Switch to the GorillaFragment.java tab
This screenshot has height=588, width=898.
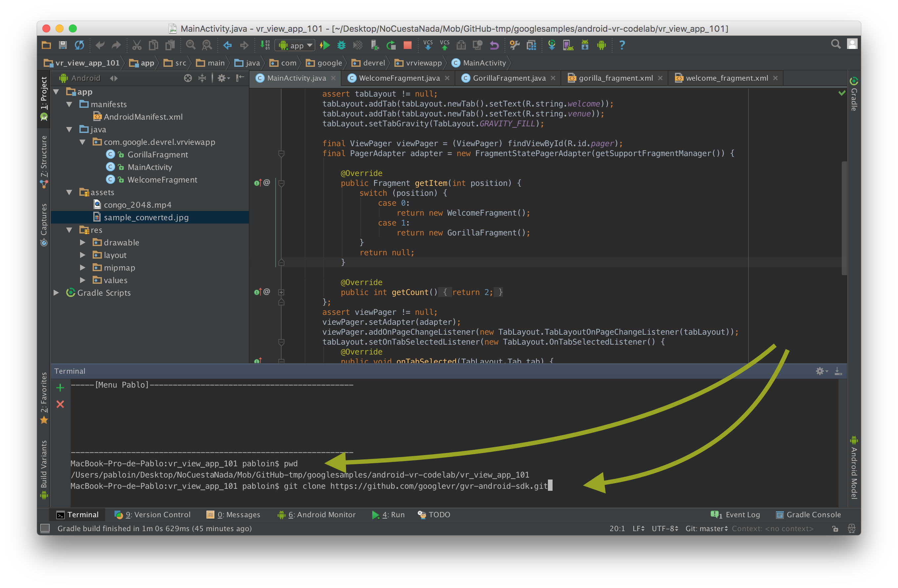[509, 78]
